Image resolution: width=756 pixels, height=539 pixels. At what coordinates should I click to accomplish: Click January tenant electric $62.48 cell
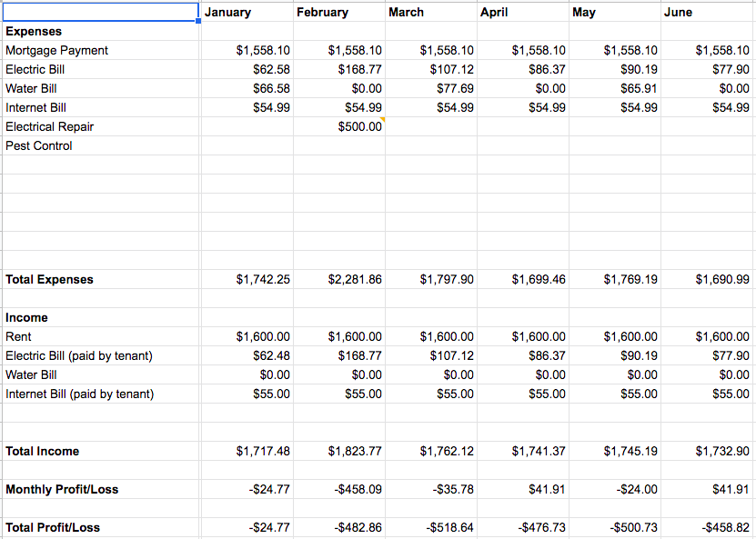point(247,355)
